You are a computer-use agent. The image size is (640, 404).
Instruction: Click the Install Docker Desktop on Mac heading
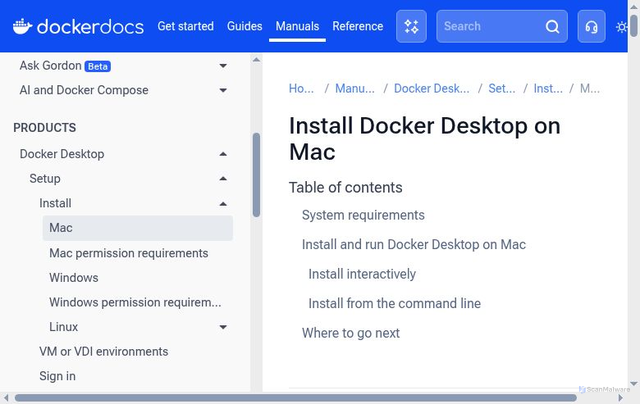point(424,139)
